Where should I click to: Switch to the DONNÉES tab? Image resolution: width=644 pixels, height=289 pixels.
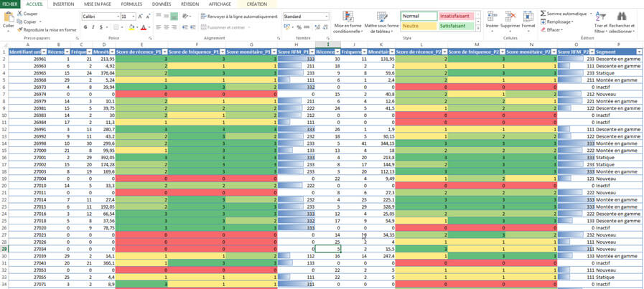tap(162, 4)
